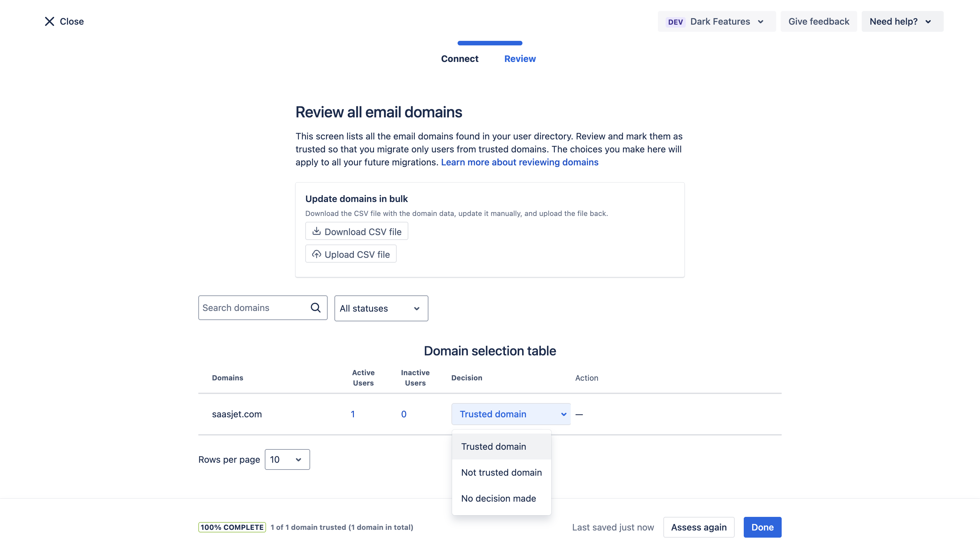Click the cloud upload icon
Image resolution: width=980 pixels, height=548 pixels.
coord(316,254)
